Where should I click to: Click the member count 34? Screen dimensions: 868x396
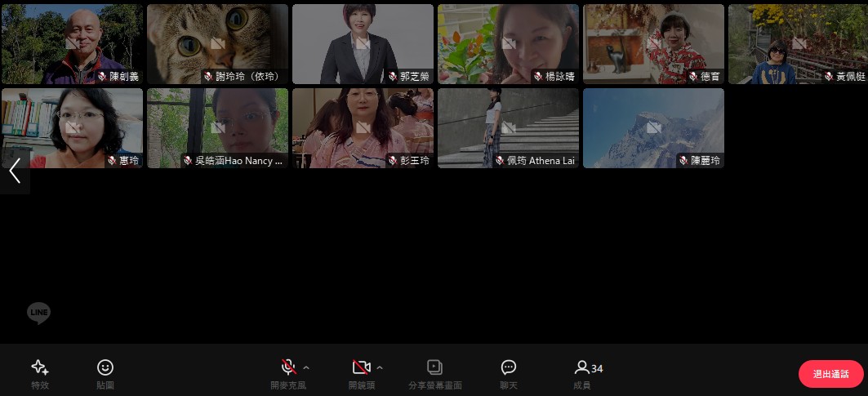click(x=597, y=369)
